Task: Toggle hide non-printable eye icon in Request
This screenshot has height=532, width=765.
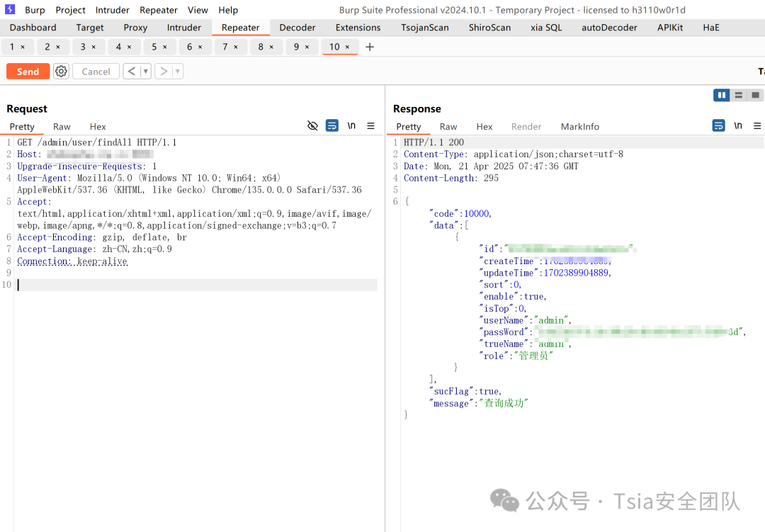Action: click(x=313, y=126)
